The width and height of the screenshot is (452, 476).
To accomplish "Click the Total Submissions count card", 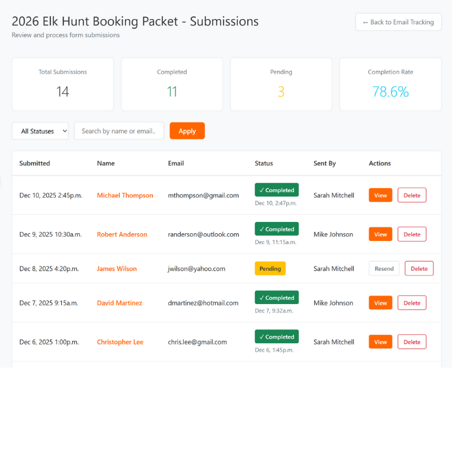I will (x=62, y=84).
